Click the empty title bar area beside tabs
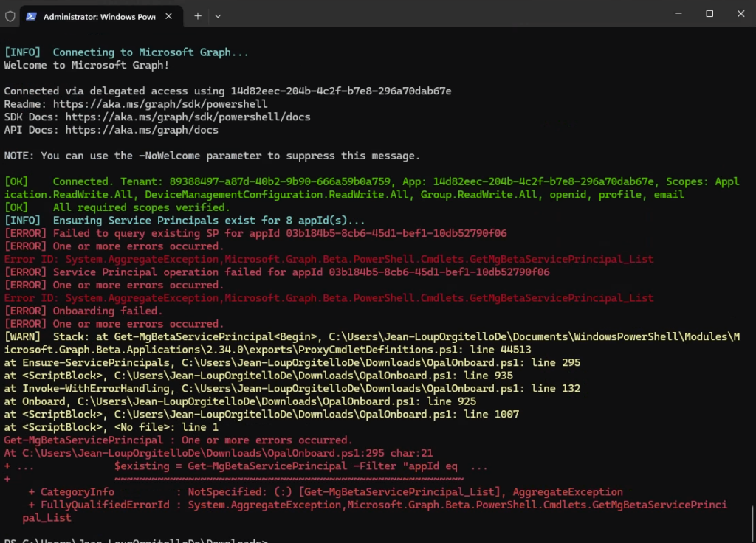756x543 pixels. 443,15
